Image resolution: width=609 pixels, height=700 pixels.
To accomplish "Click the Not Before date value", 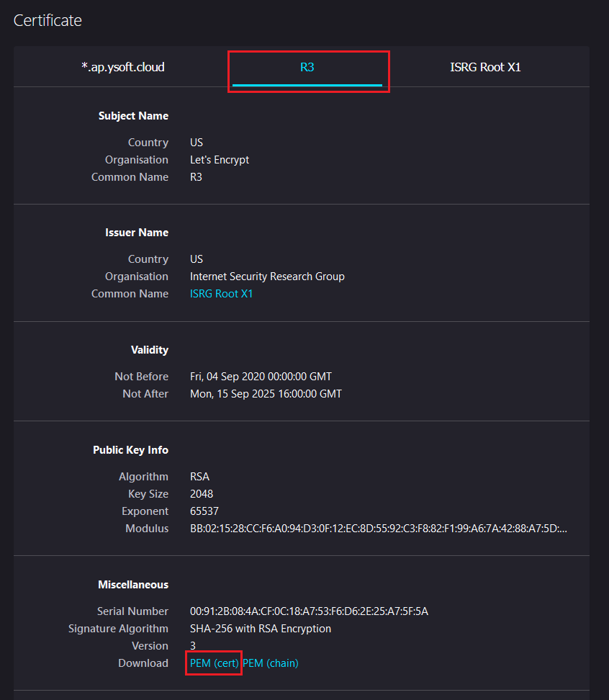I will tap(261, 377).
